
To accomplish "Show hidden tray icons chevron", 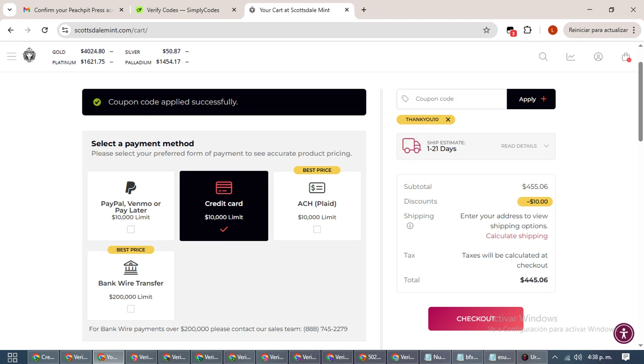I will click(x=555, y=357).
